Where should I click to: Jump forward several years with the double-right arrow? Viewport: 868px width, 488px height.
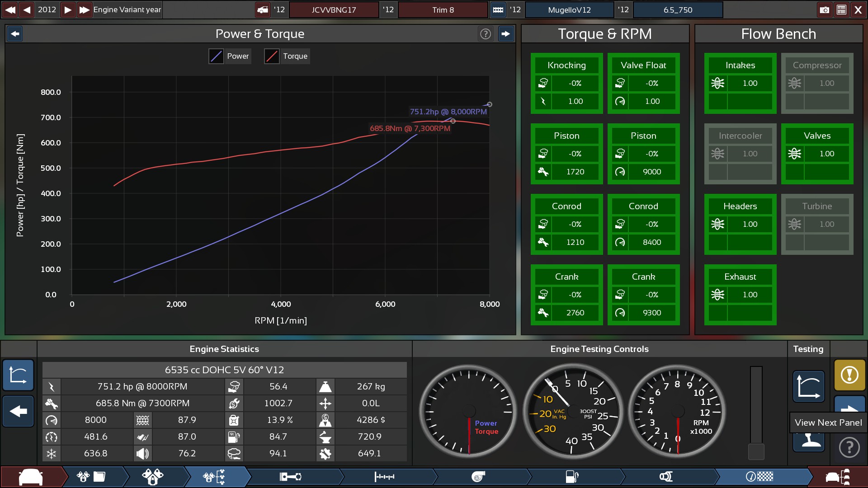pos(84,9)
